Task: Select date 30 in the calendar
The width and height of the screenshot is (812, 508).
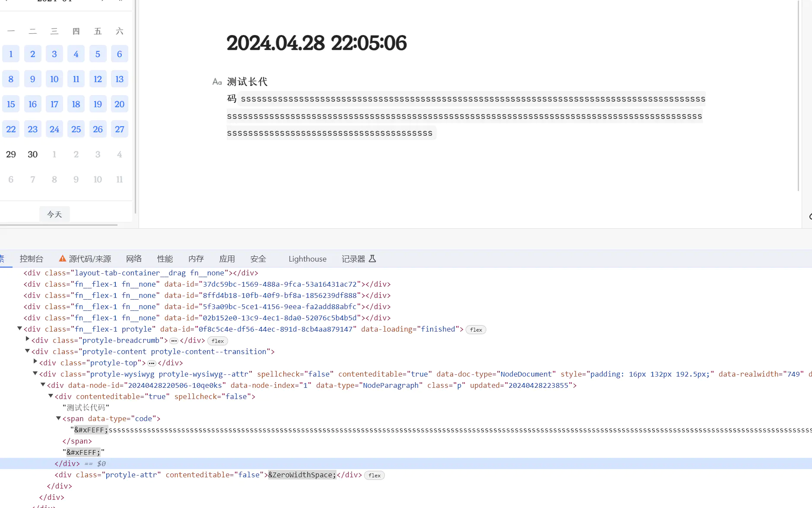Action: click(x=32, y=154)
